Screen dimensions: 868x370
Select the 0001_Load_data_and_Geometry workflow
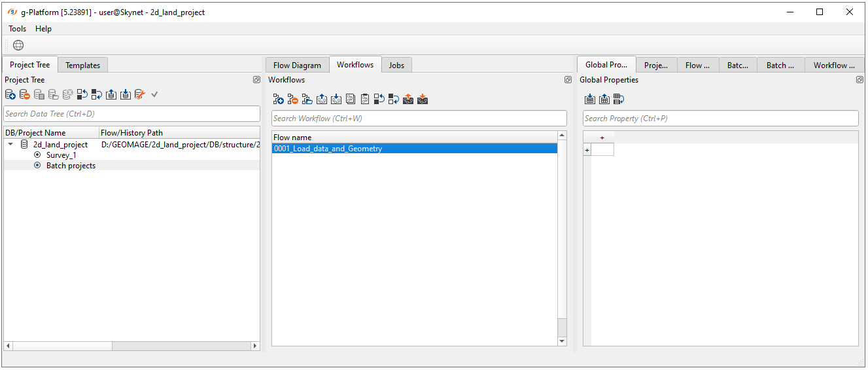[x=328, y=149]
